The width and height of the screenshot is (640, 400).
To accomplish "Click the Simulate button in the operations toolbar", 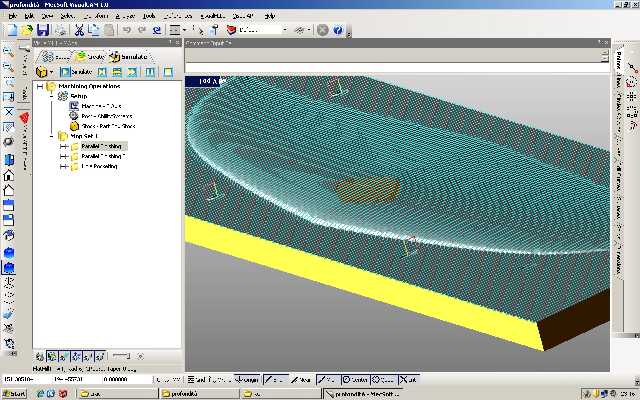I will coord(75,72).
